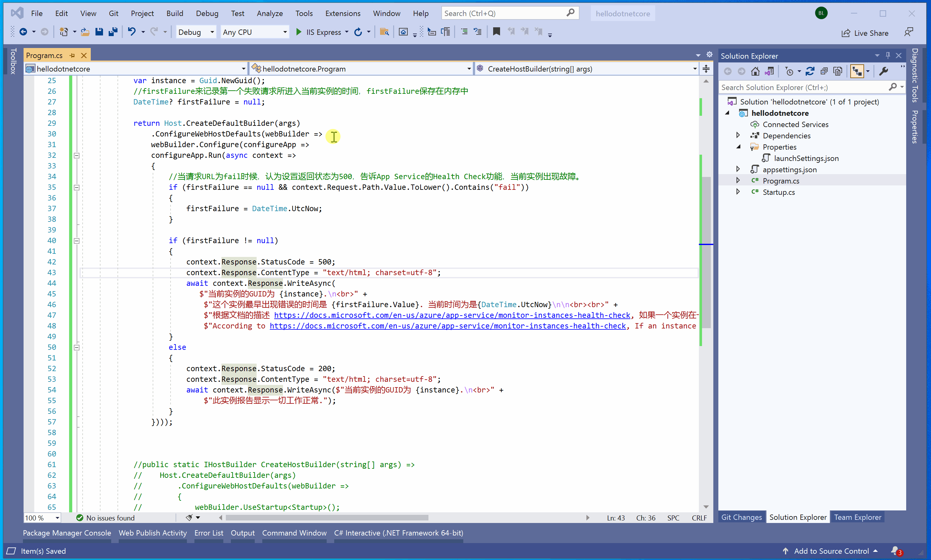Click the Live Share icon in toolbar

[x=845, y=32]
